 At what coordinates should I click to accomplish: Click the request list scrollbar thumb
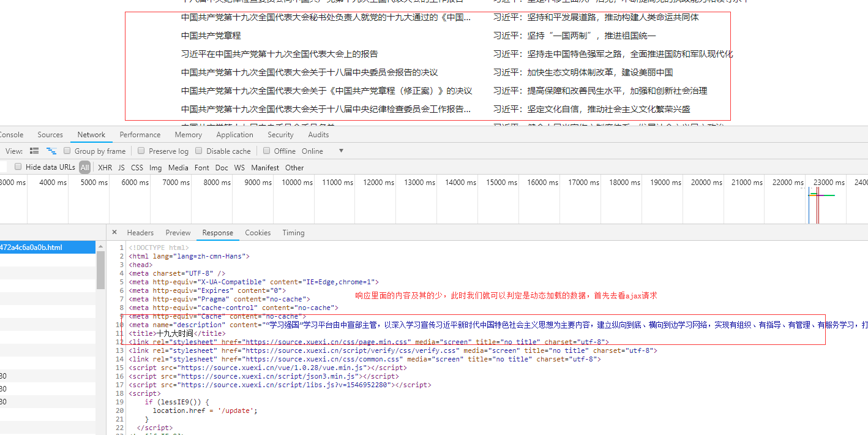pos(100,270)
